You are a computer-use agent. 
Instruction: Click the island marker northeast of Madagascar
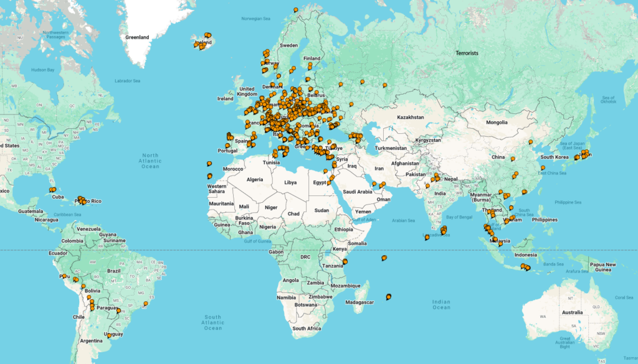point(383,258)
